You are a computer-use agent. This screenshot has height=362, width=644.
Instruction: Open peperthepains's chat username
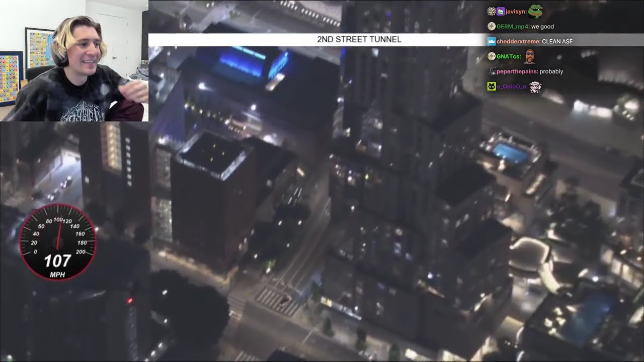point(517,71)
